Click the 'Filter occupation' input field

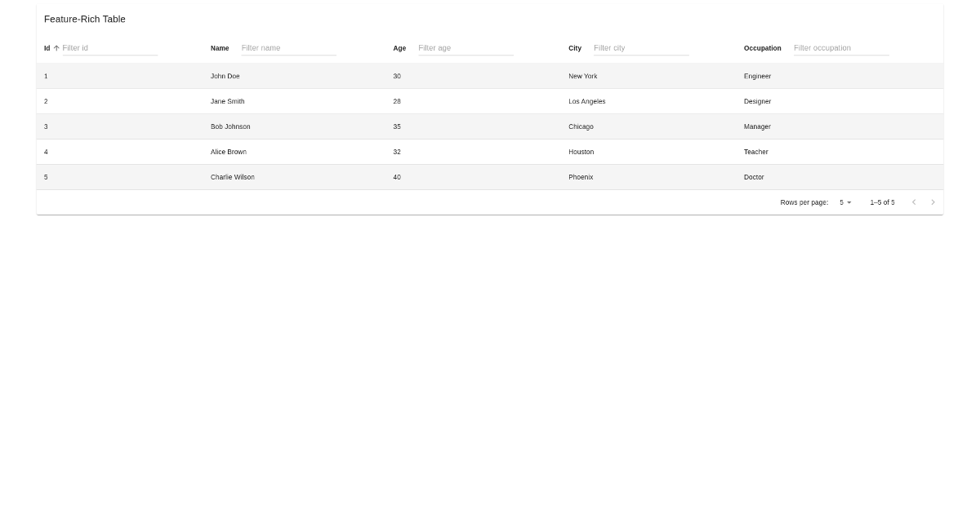click(x=840, y=48)
